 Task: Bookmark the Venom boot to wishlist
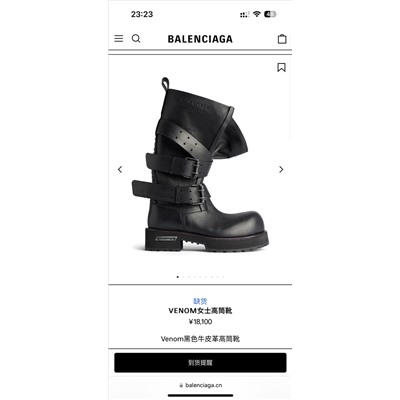[x=281, y=67]
